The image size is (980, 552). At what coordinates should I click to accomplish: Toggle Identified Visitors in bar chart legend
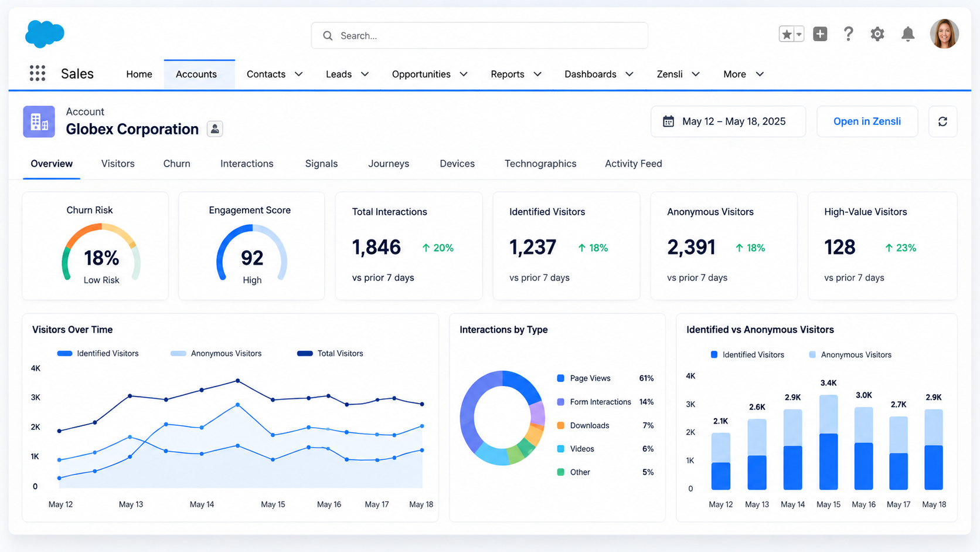tap(747, 355)
